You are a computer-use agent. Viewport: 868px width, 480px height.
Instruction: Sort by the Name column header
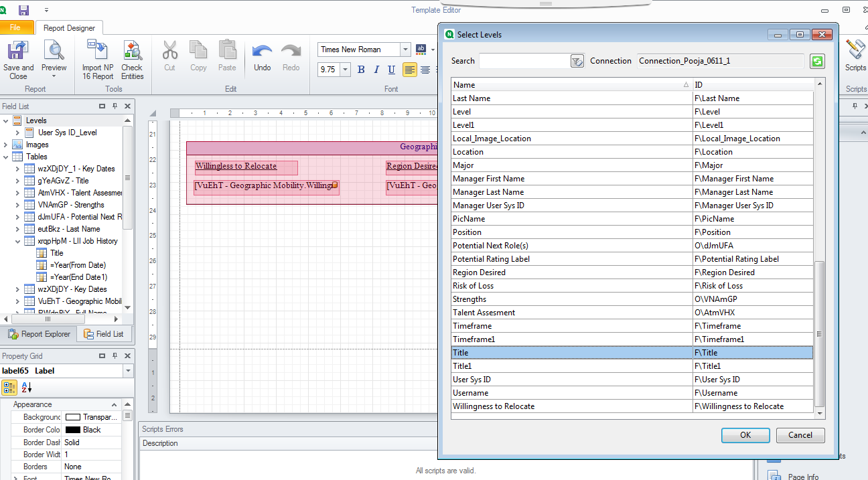[x=571, y=85]
